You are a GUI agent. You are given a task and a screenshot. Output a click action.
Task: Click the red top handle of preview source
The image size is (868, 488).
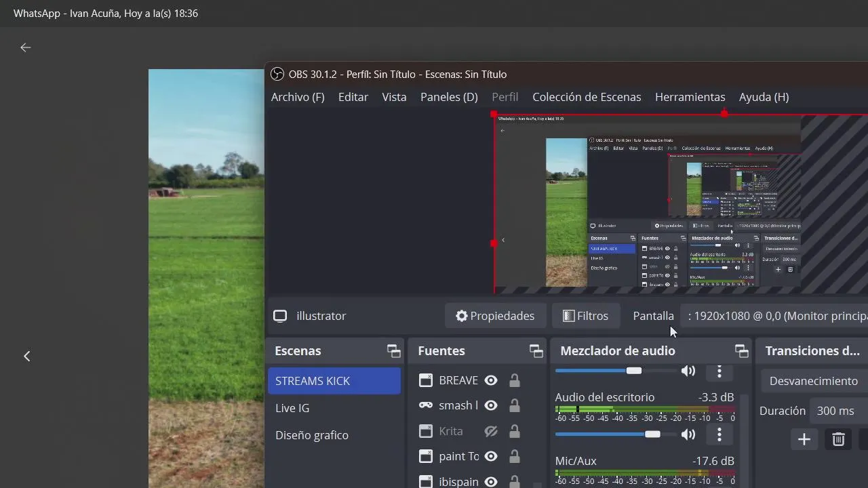click(x=724, y=114)
